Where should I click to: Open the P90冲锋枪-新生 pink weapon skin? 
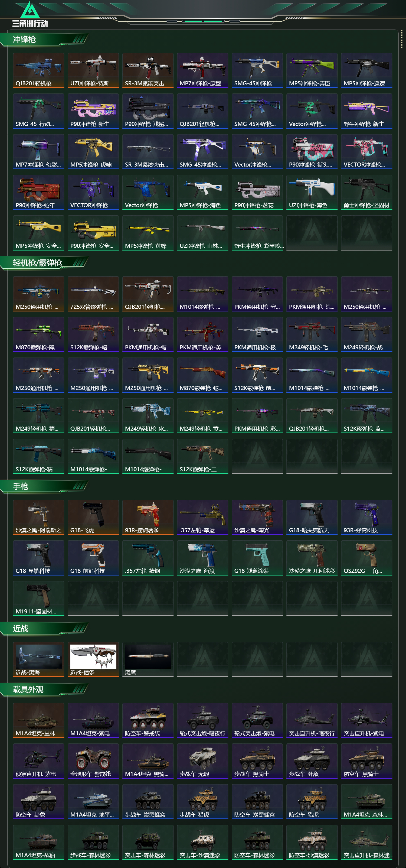point(93,111)
